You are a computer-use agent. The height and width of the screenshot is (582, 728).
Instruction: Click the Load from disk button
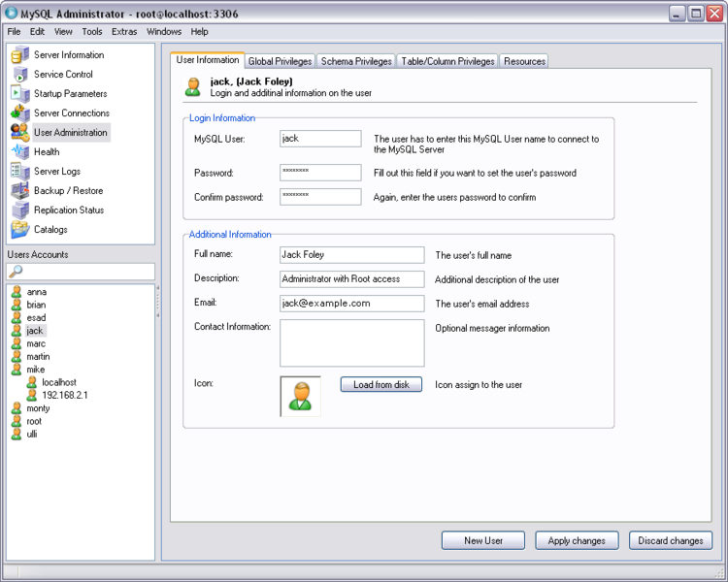[x=381, y=384]
